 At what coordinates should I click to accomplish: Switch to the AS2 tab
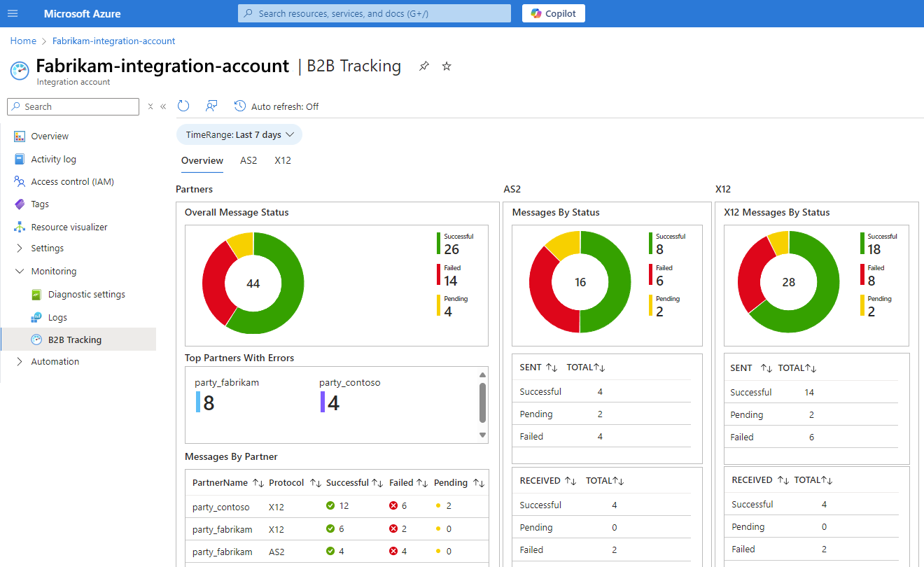pyautogui.click(x=248, y=160)
